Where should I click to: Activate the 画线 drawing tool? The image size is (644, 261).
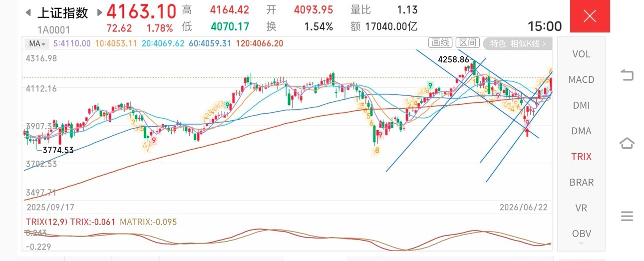pyautogui.click(x=441, y=43)
